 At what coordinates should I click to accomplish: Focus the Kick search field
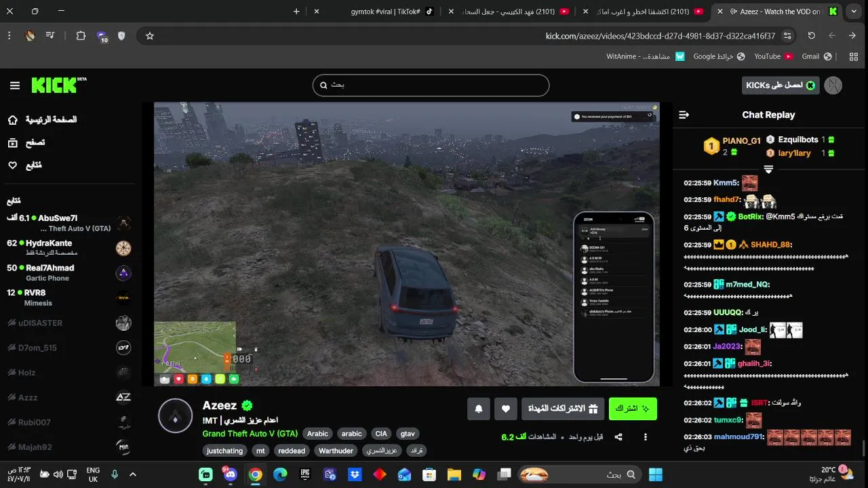(x=431, y=85)
